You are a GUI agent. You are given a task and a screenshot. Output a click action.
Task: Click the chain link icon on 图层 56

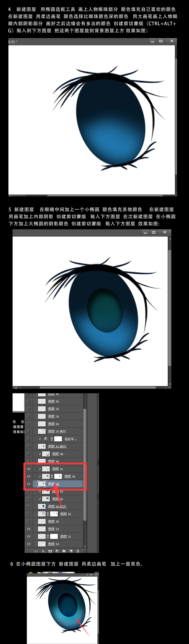coord(48,514)
